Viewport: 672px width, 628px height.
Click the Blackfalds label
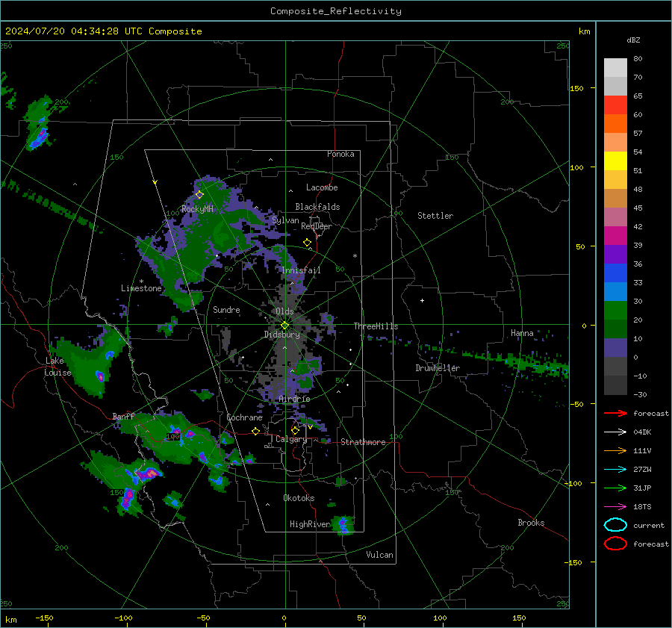317,207
